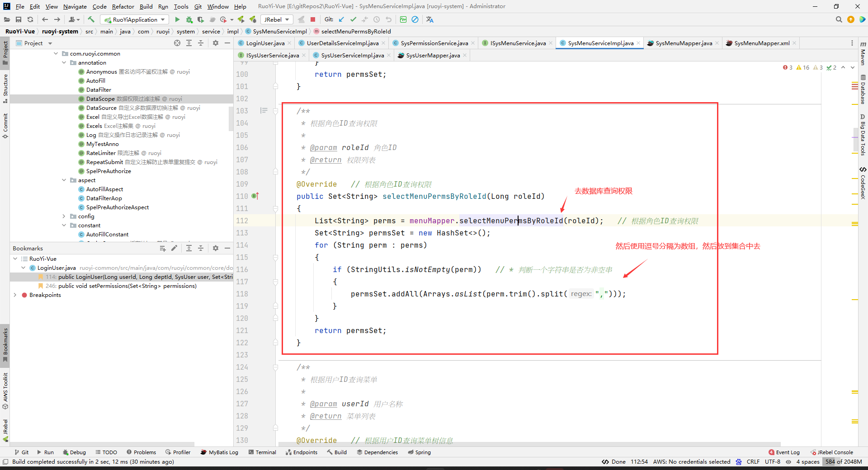Open the Problems tool window
Viewport: 868px width, 470px height.
pos(141,452)
